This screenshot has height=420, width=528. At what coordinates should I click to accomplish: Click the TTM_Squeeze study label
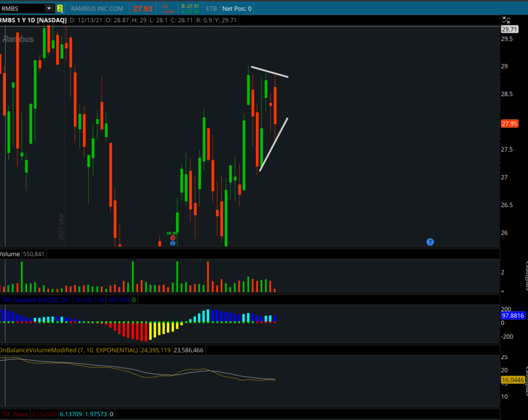(52, 299)
